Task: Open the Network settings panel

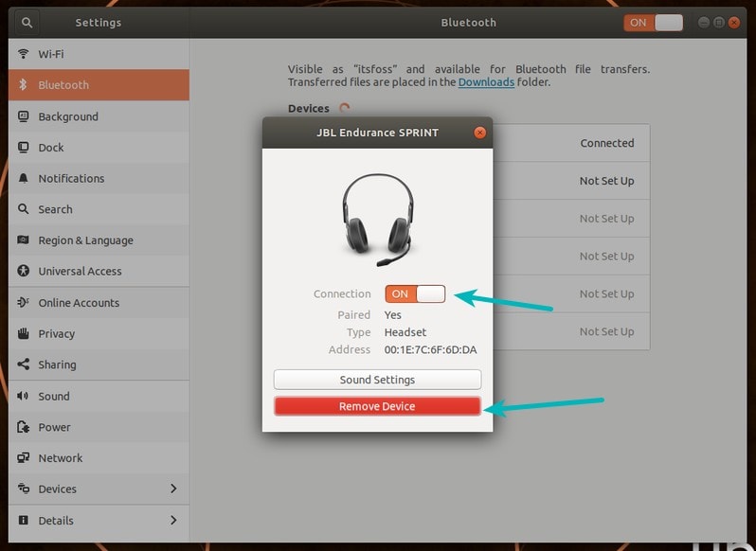Action: tap(99, 458)
